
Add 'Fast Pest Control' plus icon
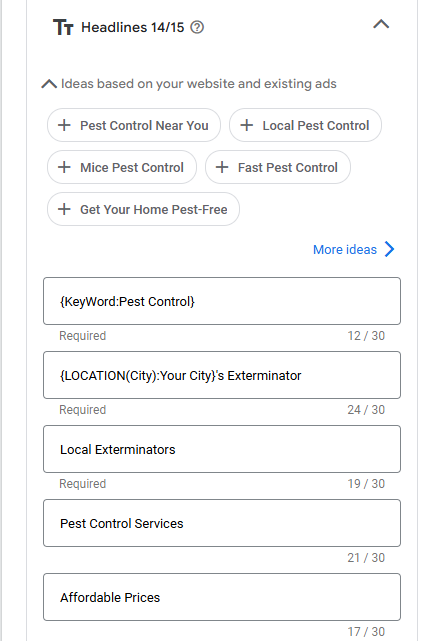[222, 167]
